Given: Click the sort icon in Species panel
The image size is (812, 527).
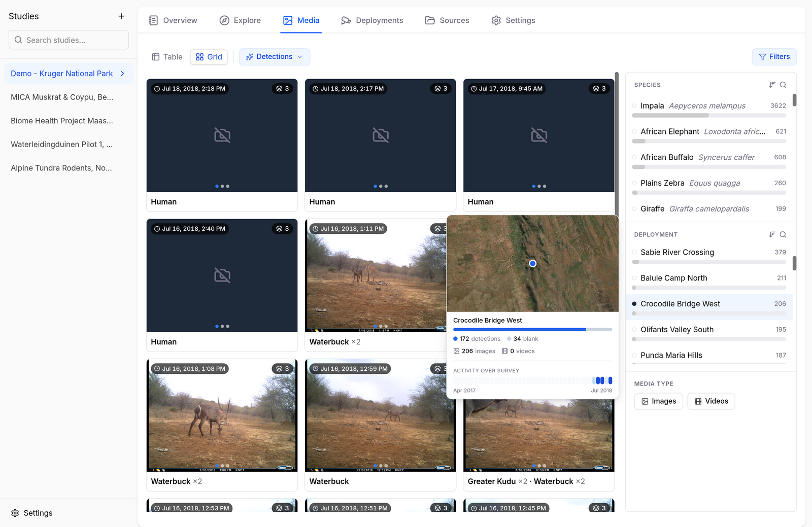Looking at the screenshot, I should [772, 85].
